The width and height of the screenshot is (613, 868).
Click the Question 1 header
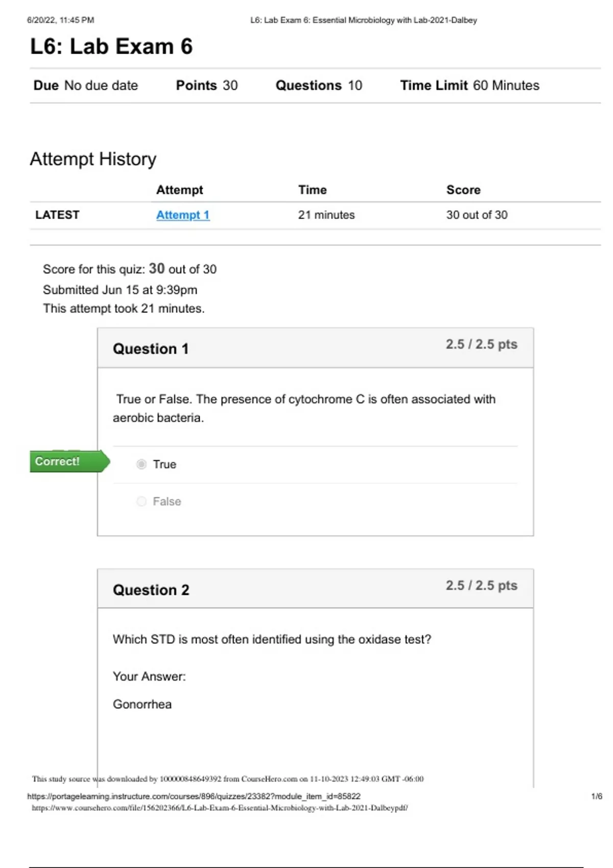point(151,349)
